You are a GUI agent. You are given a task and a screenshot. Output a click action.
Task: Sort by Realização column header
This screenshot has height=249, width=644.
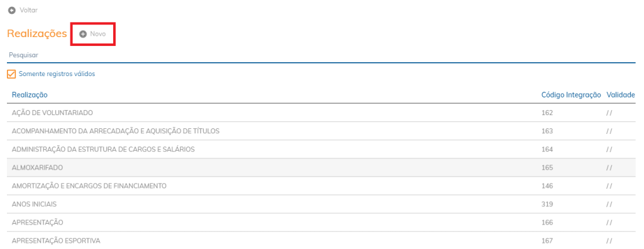click(30, 95)
